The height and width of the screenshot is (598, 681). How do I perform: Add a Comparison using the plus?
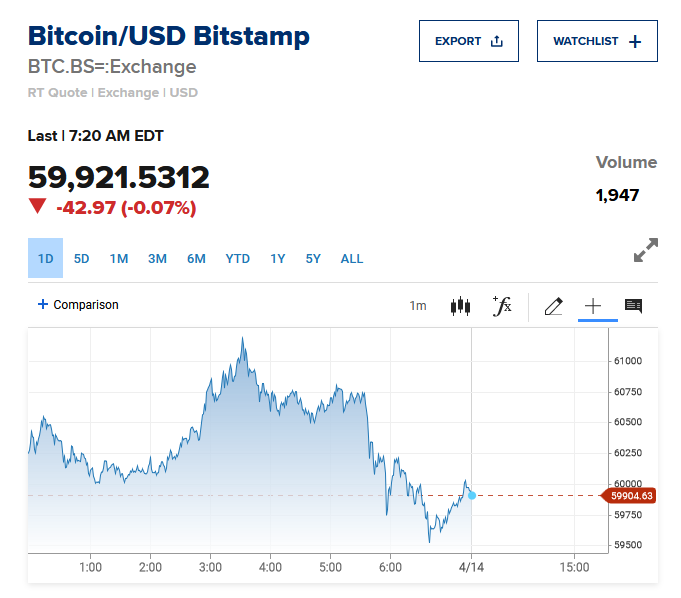(43, 304)
